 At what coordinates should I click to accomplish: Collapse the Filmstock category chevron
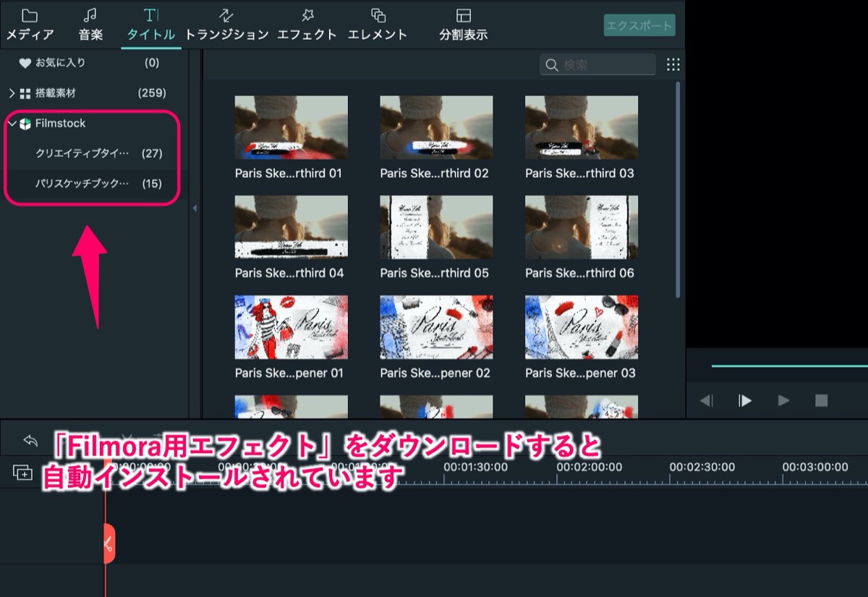click(12, 124)
